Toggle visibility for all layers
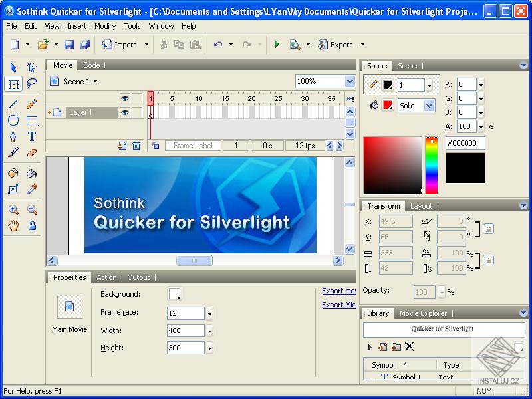532x399 pixels. pos(125,98)
